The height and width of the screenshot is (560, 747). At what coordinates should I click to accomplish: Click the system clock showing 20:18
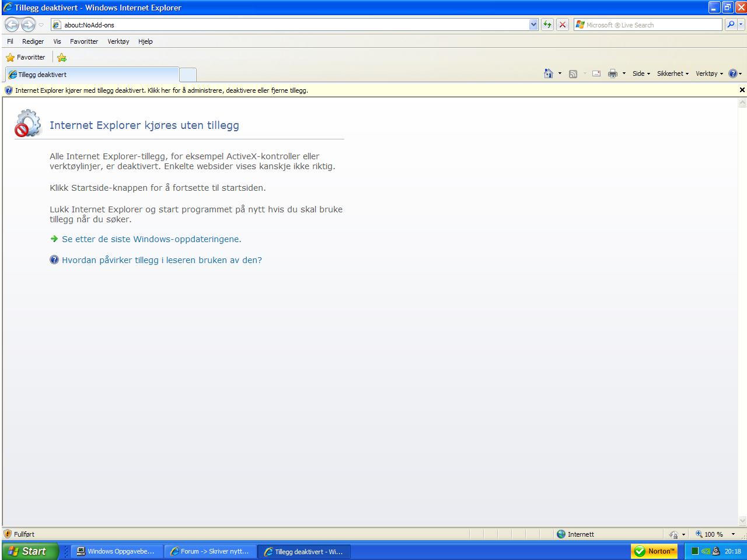[733, 551]
